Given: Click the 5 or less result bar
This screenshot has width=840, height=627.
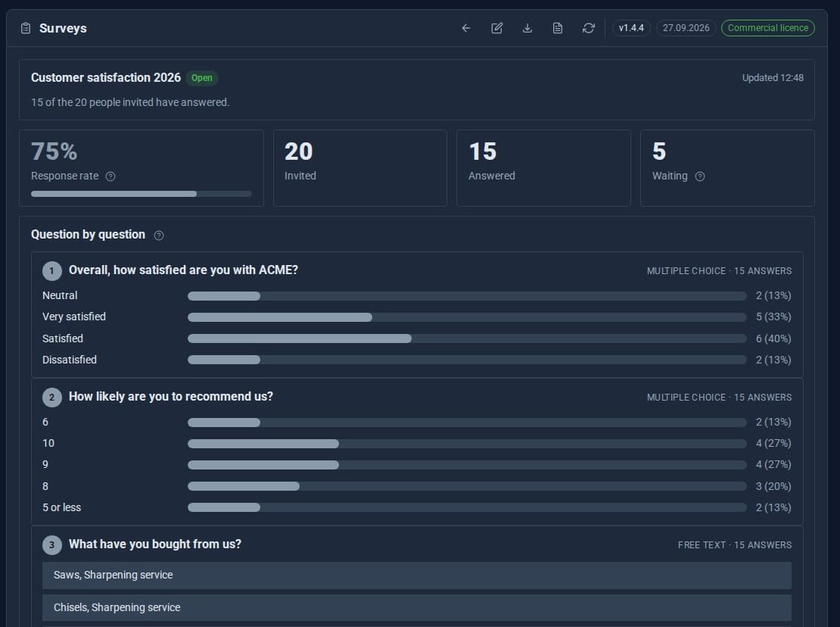Looking at the screenshot, I should (467, 507).
